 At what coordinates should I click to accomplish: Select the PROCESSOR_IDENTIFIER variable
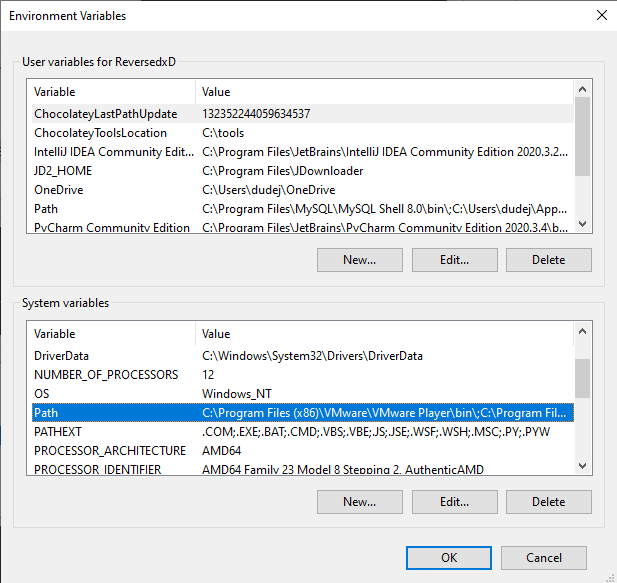302,469
